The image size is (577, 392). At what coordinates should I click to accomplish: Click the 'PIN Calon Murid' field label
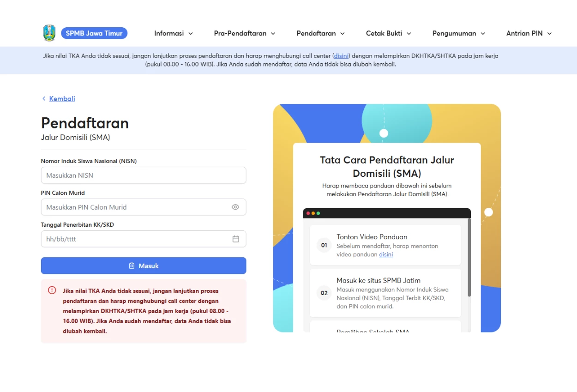(63, 193)
